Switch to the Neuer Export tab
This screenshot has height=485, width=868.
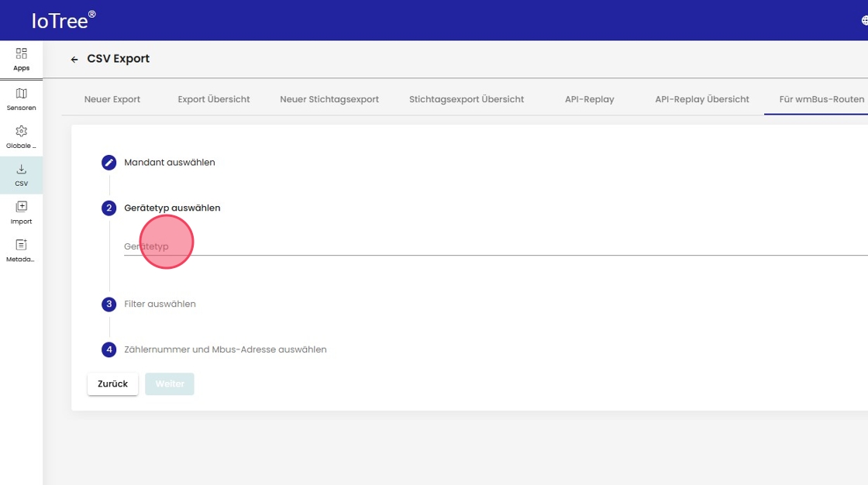pos(112,99)
